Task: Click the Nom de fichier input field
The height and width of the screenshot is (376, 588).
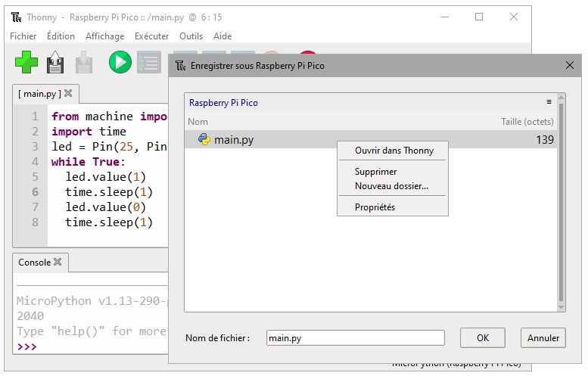Action: [x=355, y=338]
